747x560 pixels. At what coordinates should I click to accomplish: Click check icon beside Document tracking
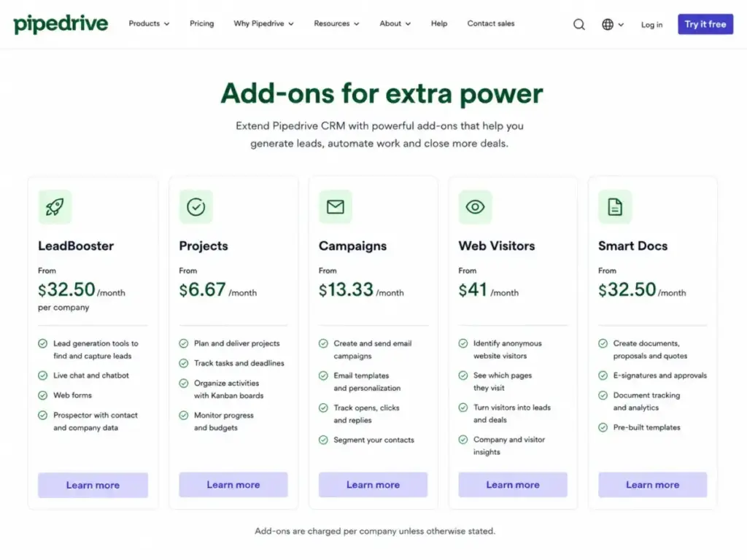(x=603, y=395)
